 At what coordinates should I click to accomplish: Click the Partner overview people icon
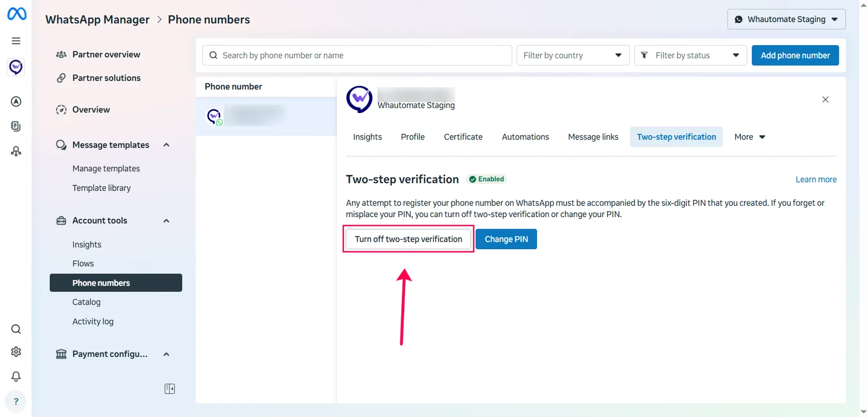click(61, 54)
